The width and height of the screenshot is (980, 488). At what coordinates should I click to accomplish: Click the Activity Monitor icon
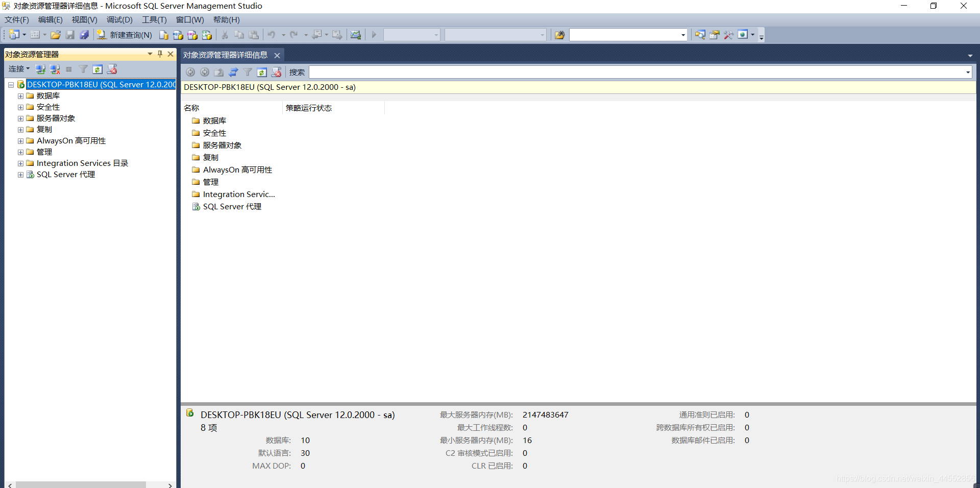pyautogui.click(x=356, y=35)
